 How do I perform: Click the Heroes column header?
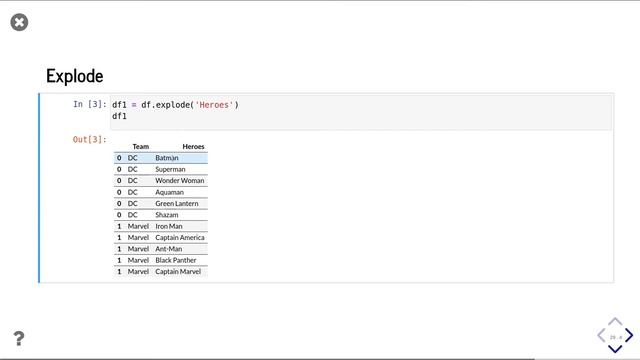tap(193, 147)
